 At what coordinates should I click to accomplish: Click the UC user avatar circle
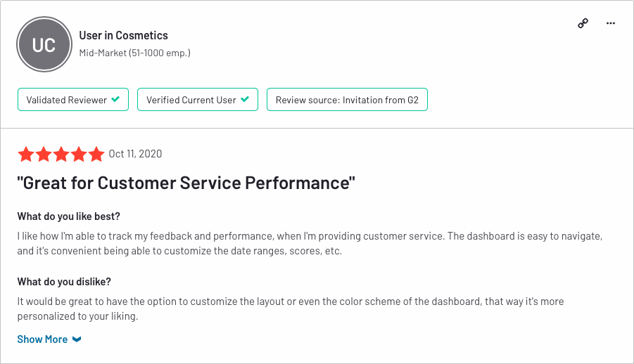44,44
